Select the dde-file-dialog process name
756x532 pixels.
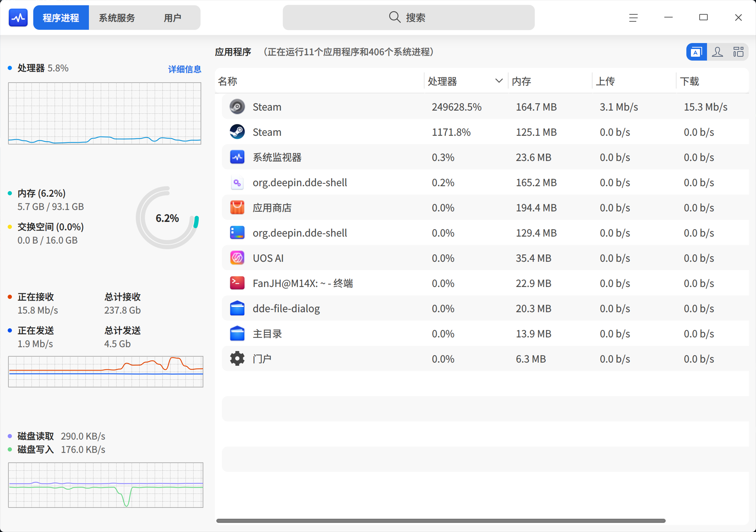click(x=286, y=308)
